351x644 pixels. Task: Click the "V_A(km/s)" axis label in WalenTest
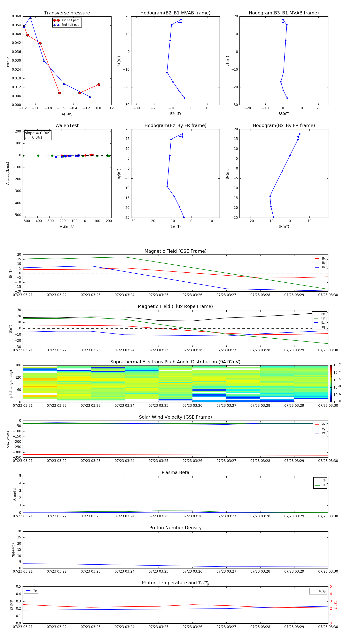pyautogui.click(x=67, y=227)
